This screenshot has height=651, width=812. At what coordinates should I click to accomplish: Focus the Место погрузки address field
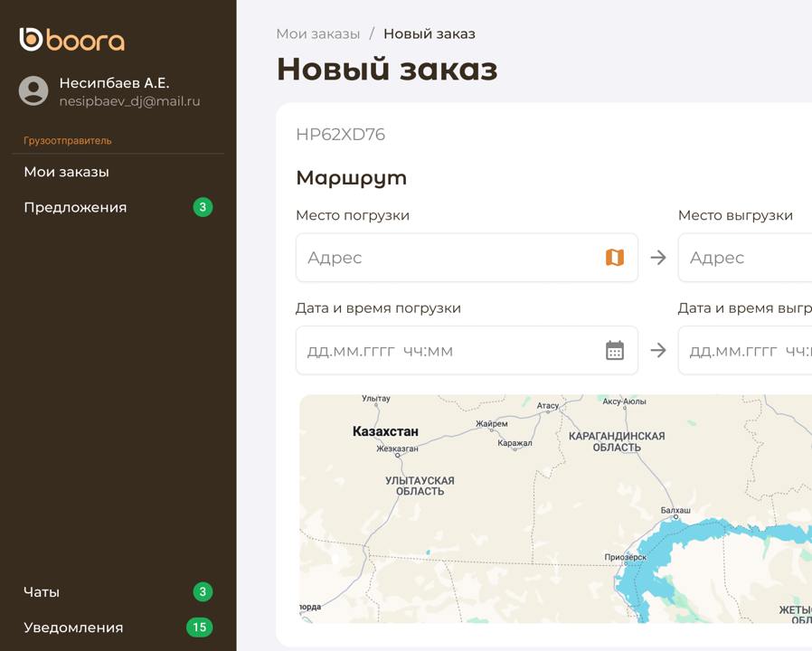click(x=448, y=258)
